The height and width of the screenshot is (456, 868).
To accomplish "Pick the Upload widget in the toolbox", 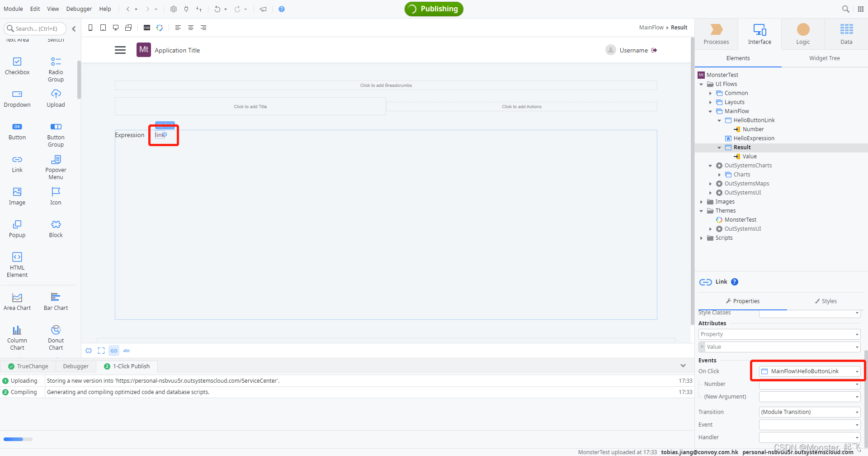I will click(56, 99).
